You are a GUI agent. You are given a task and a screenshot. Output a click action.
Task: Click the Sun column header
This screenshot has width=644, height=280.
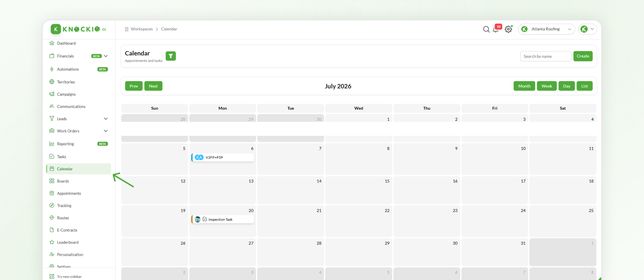(155, 108)
